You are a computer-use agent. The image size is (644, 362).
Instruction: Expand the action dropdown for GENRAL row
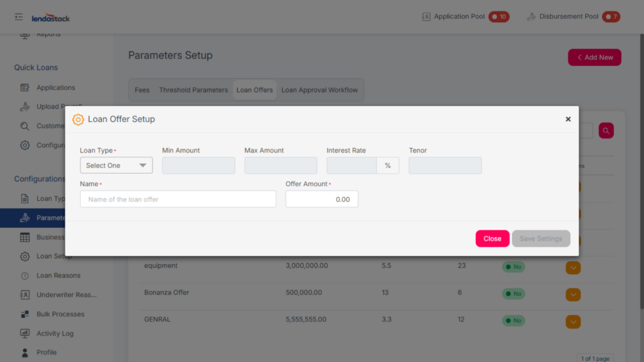573,322
